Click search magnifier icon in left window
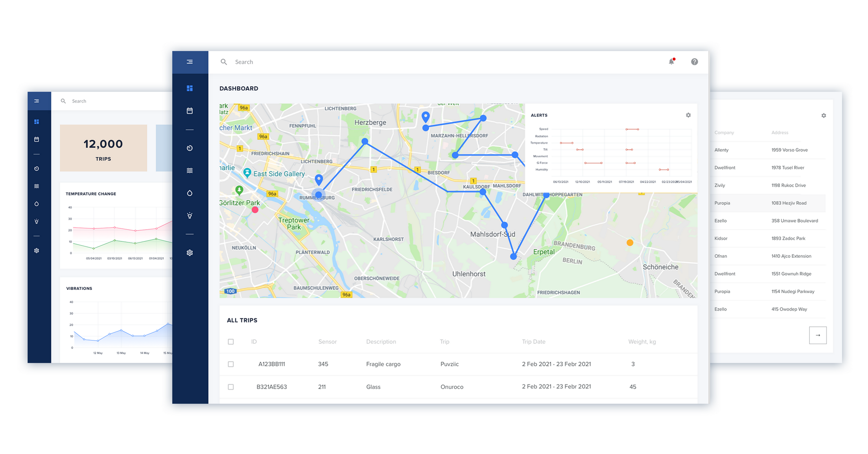Screen dimensions: 868x454 (x=63, y=101)
